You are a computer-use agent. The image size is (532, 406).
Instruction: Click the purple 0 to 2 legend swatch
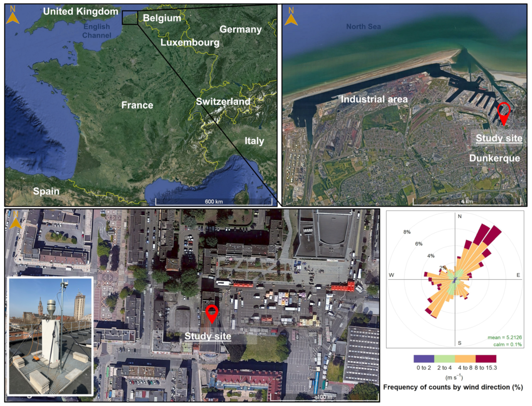424,359
